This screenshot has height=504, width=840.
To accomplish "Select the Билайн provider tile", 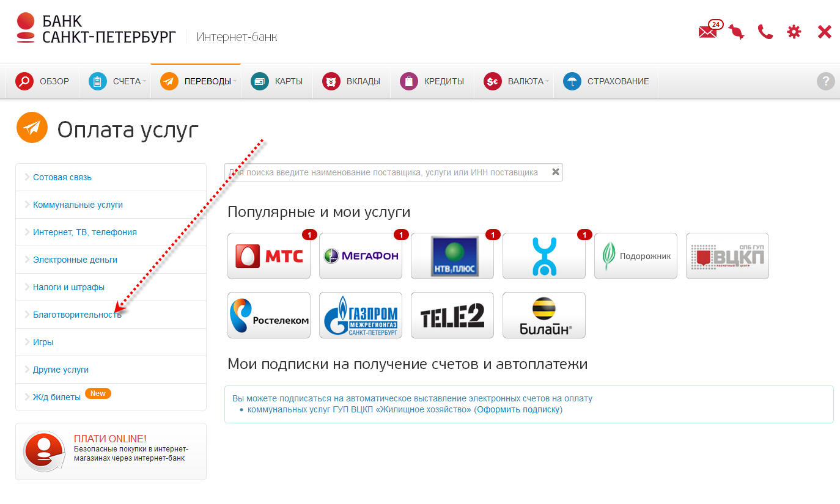I will tap(544, 315).
